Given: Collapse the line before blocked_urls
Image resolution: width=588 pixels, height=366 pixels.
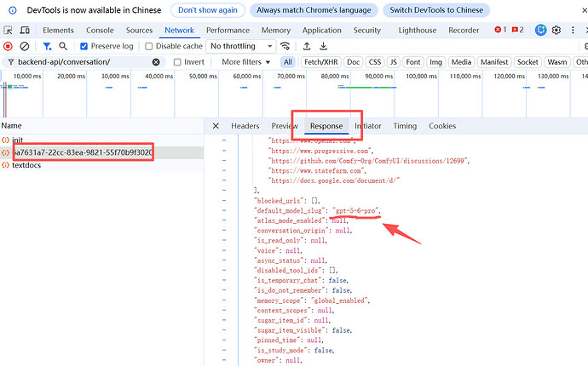Looking at the screenshot, I should tap(224, 191).
